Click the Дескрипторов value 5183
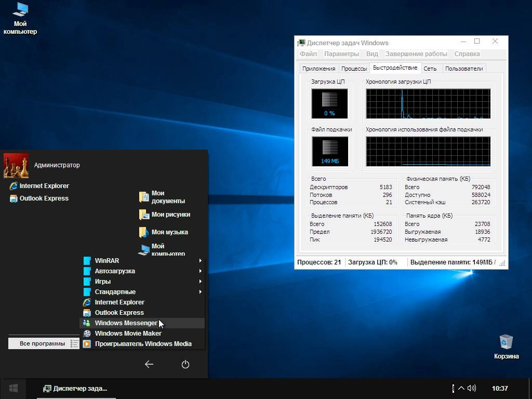 pyautogui.click(x=386, y=187)
